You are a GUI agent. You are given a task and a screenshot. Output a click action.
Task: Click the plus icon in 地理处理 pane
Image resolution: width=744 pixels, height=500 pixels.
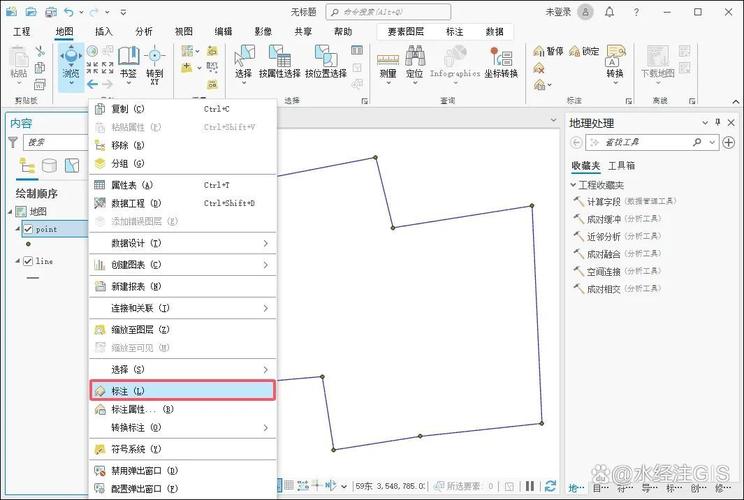click(728, 142)
